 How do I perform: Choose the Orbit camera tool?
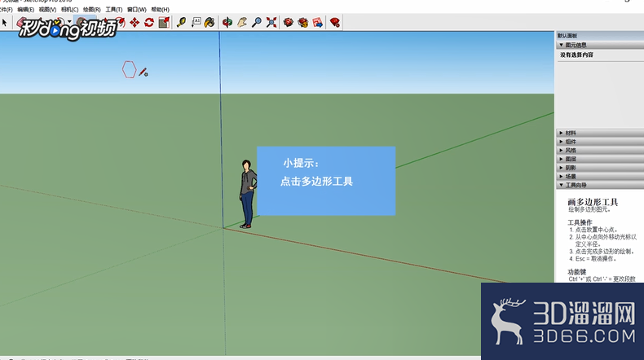coord(227,22)
